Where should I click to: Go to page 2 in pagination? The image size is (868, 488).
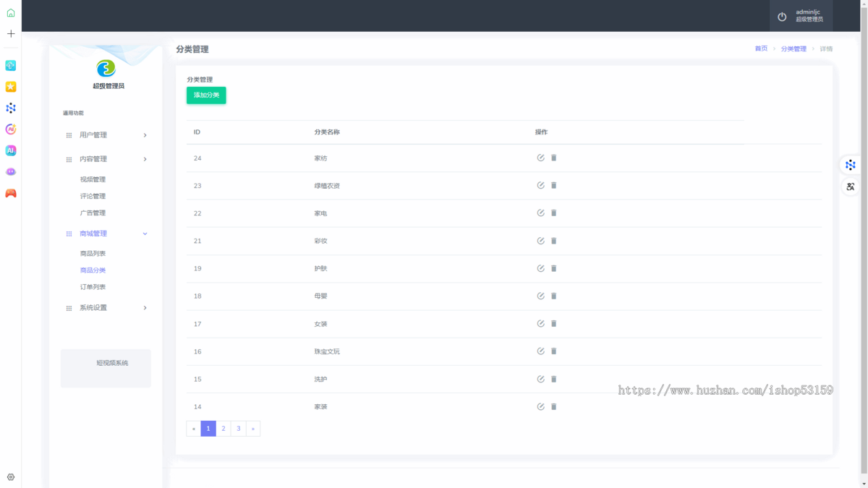click(224, 429)
